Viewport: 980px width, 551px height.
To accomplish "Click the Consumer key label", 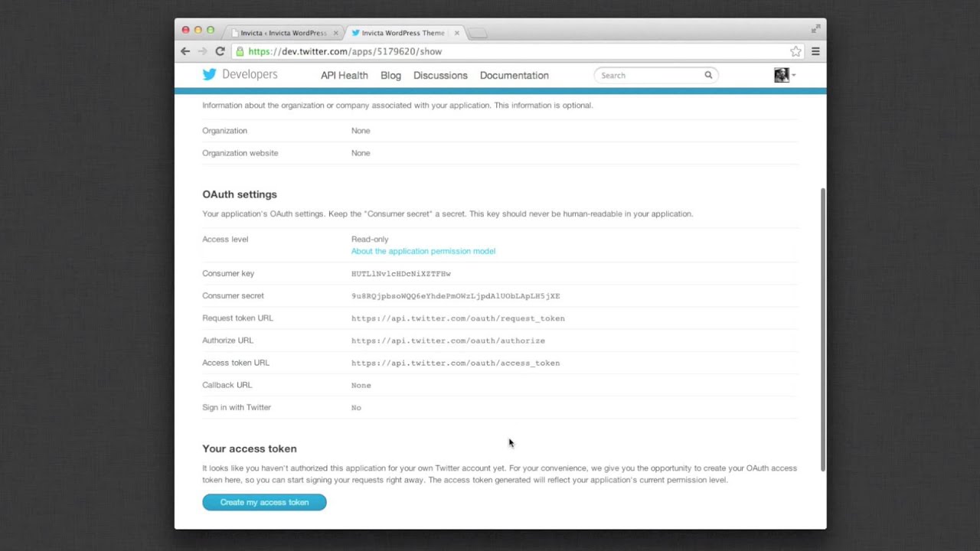I will click(x=228, y=273).
